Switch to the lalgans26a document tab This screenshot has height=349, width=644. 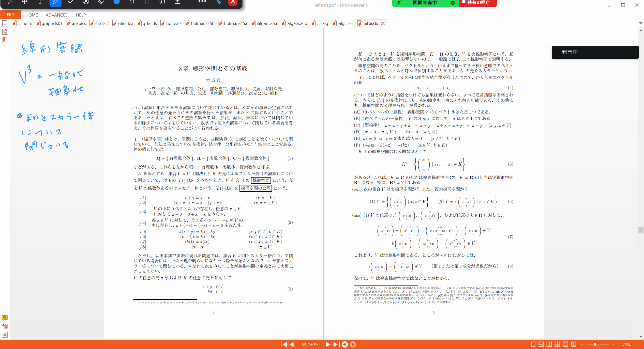click(x=264, y=23)
